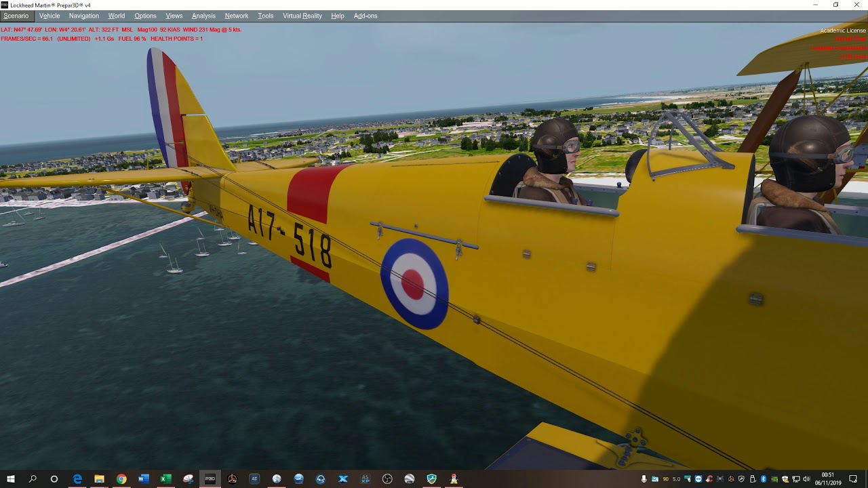Select the P3D taskbar button

pos(210,479)
